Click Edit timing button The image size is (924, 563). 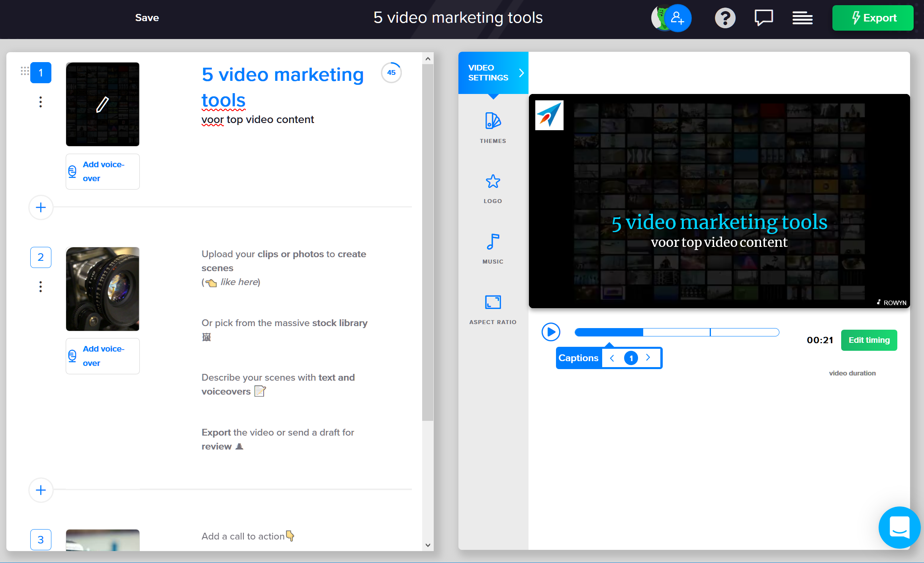[869, 340]
